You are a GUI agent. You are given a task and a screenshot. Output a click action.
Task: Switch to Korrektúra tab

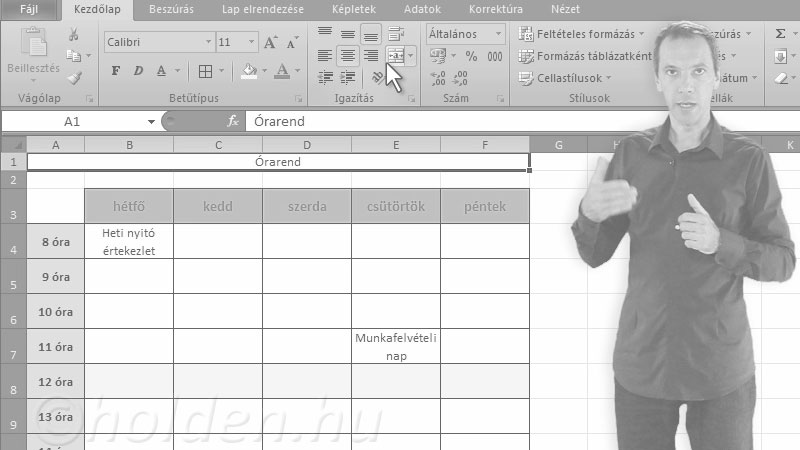495,9
